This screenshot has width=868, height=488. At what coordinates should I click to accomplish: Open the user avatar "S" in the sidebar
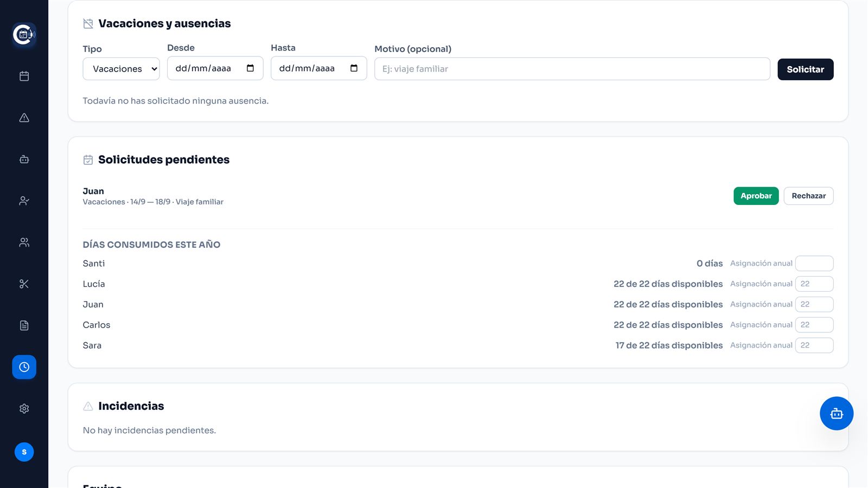(x=24, y=452)
